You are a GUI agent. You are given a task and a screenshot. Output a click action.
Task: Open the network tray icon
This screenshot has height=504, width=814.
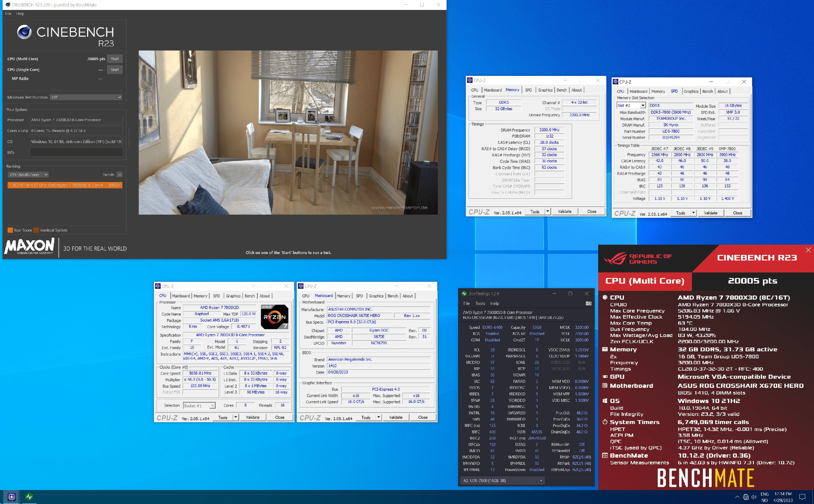click(746, 497)
